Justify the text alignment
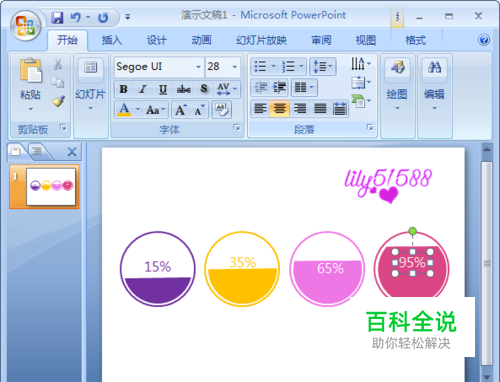 pos(320,109)
